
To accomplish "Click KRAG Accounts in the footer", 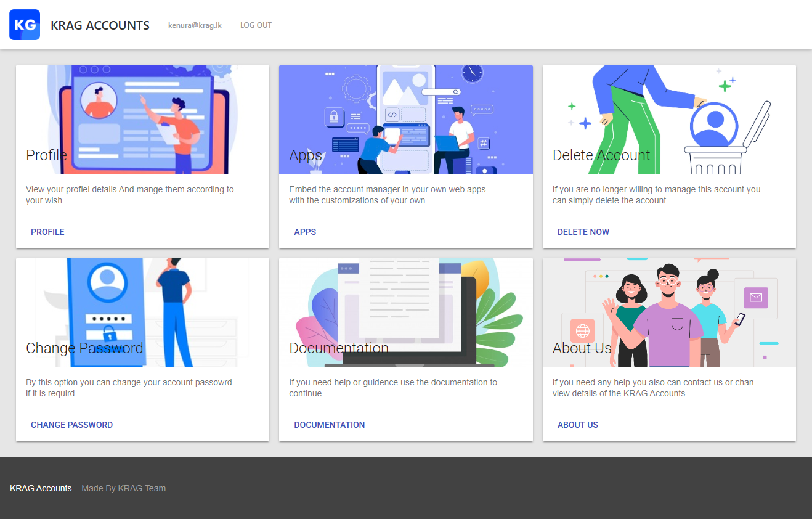I will (41, 488).
